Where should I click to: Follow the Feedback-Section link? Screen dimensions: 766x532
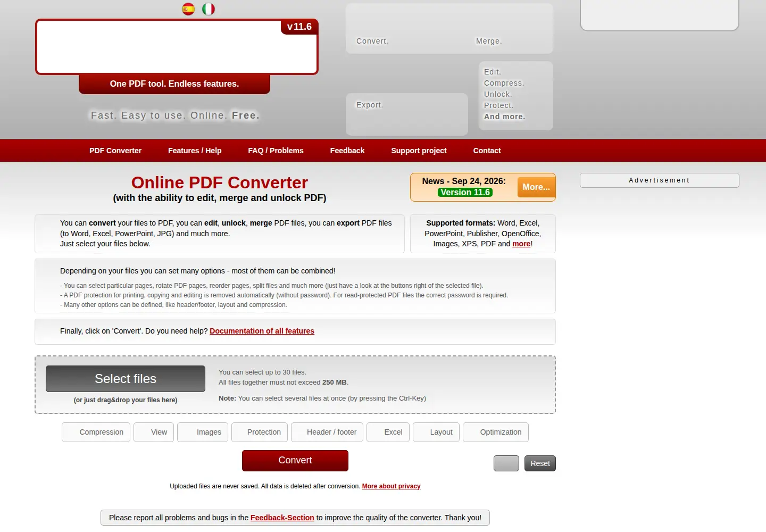pos(282,518)
